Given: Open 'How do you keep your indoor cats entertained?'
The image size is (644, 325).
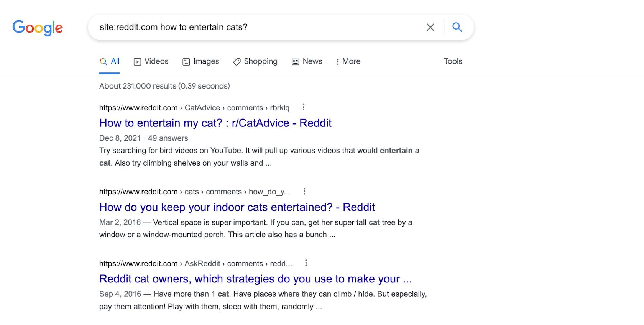Looking at the screenshot, I should pos(237,207).
